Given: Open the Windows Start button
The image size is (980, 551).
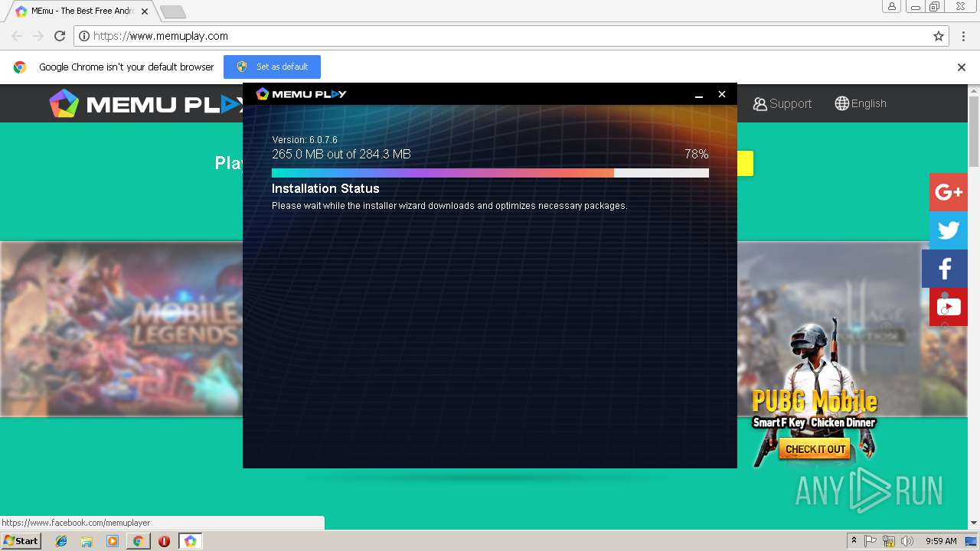Looking at the screenshot, I should coord(21,541).
